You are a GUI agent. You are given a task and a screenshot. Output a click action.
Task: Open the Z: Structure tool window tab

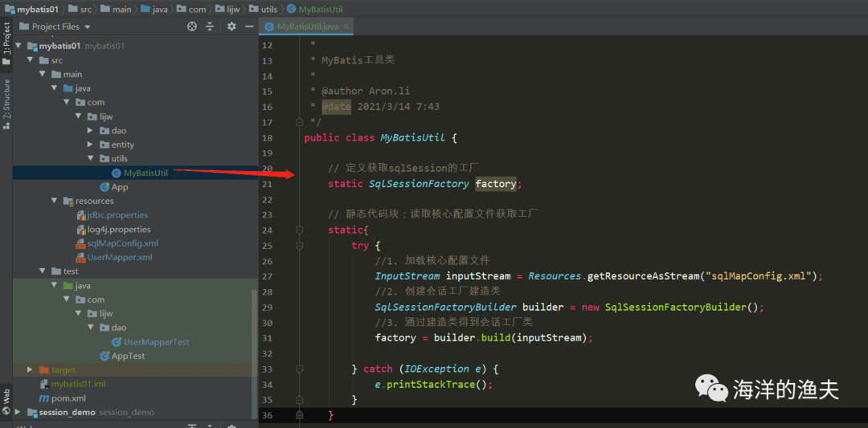6,104
